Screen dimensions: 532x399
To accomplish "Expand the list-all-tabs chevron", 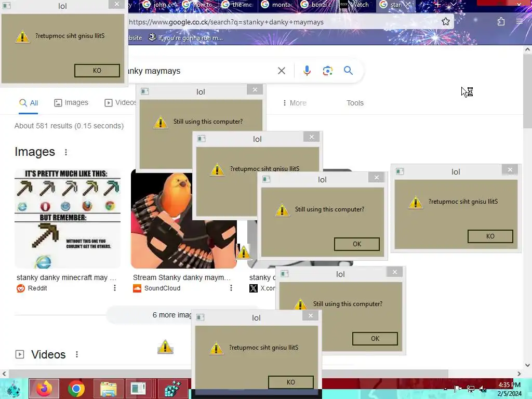I will pyautogui.click(x=453, y=5).
